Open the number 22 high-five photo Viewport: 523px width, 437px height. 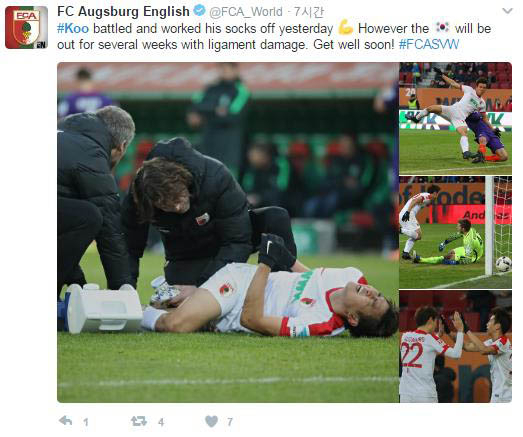[x=456, y=346]
